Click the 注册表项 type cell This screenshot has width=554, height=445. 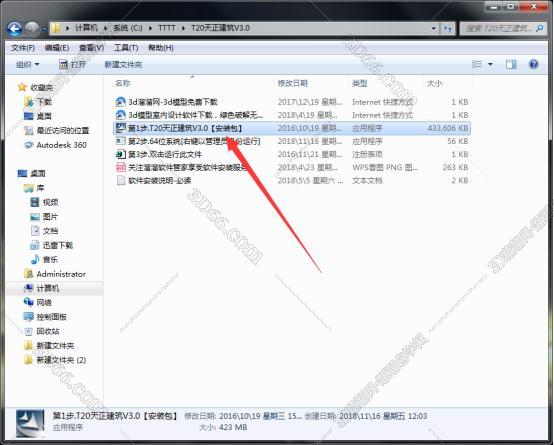click(x=367, y=154)
